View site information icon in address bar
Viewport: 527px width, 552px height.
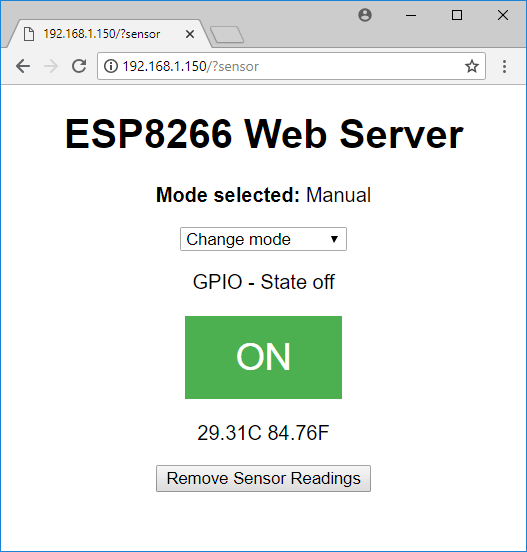111,66
